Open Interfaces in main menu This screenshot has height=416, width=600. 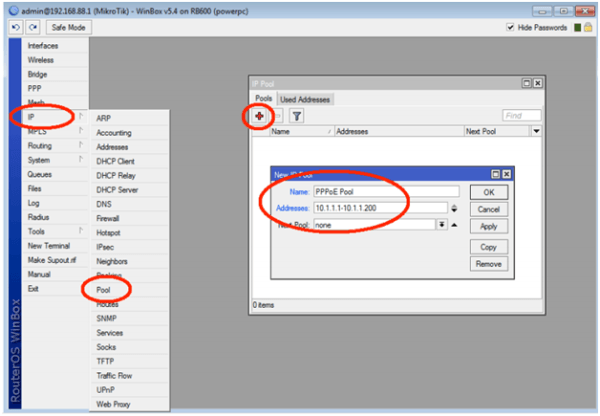point(55,46)
